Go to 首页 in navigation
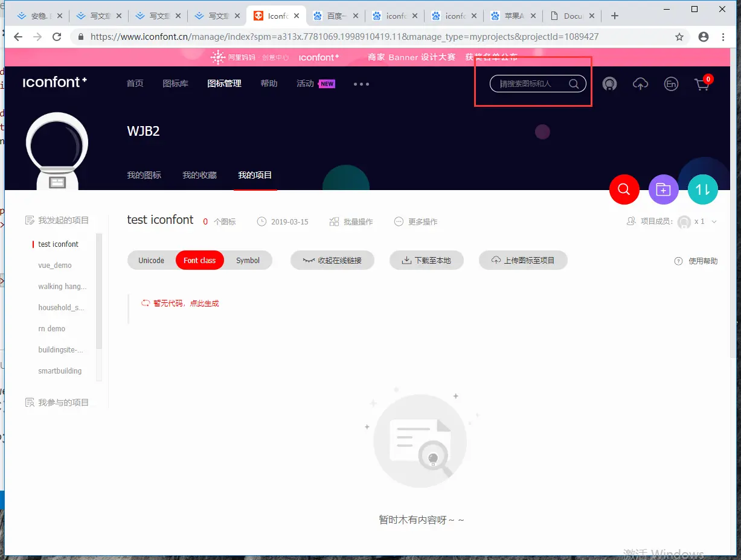741x560 pixels. 135,84
